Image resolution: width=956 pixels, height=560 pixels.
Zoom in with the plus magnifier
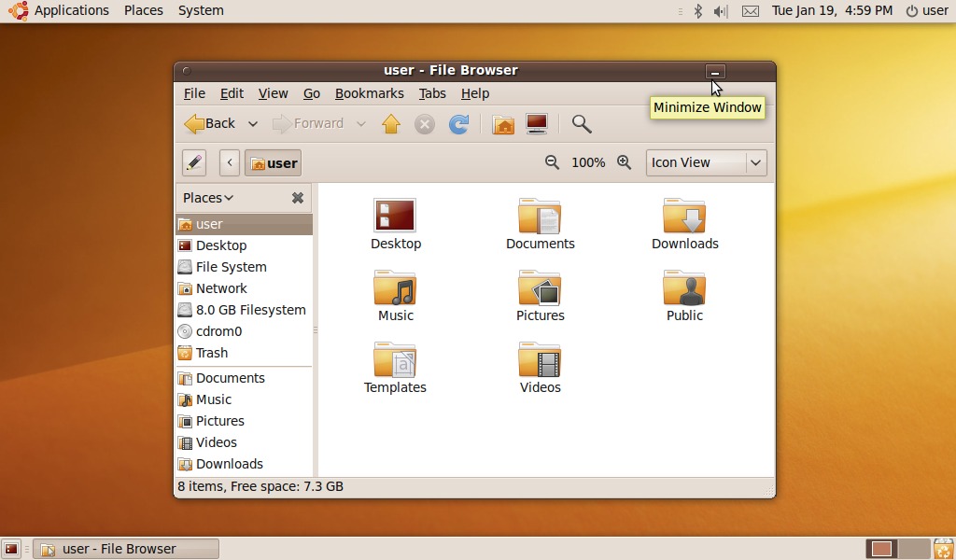(624, 162)
